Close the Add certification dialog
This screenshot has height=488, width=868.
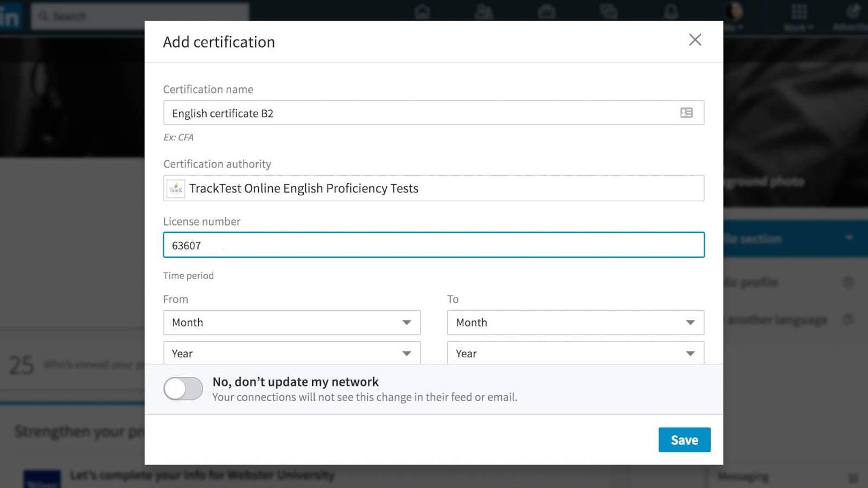695,40
